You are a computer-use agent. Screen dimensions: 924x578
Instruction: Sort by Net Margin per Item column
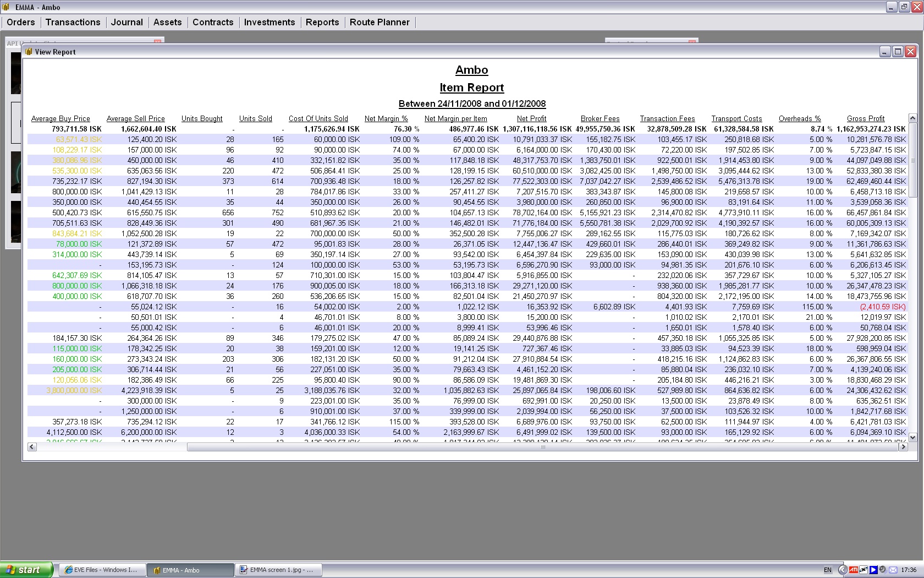(456, 118)
